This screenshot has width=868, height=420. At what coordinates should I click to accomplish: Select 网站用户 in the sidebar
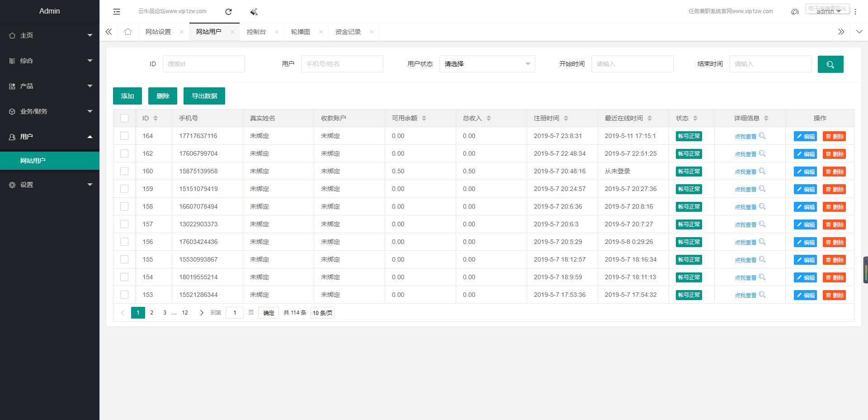(50, 161)
